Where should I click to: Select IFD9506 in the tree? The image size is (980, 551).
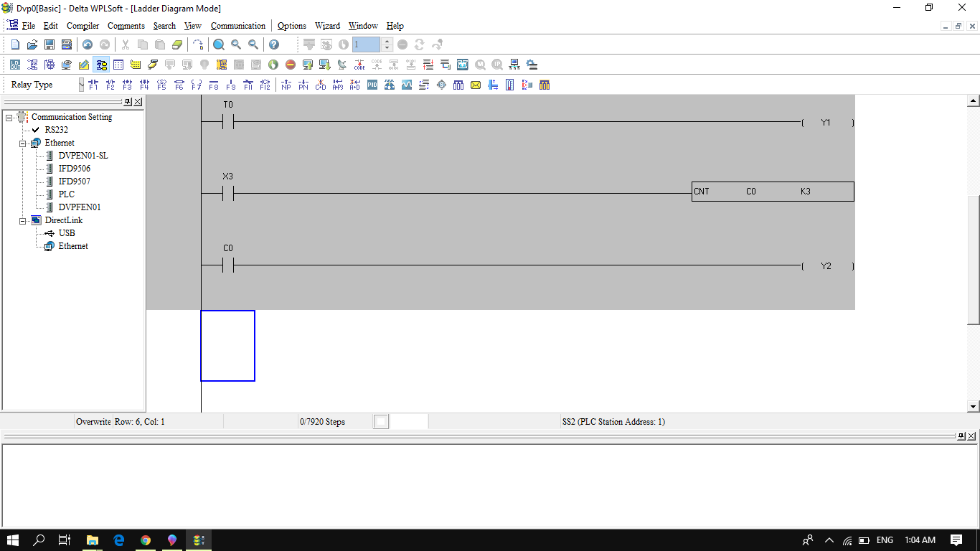(75, 169)
